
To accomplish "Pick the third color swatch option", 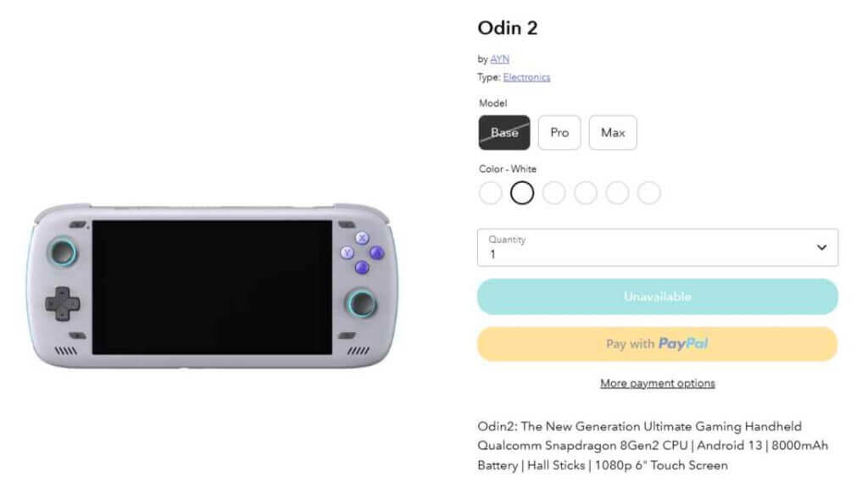I will pos(554,193).
